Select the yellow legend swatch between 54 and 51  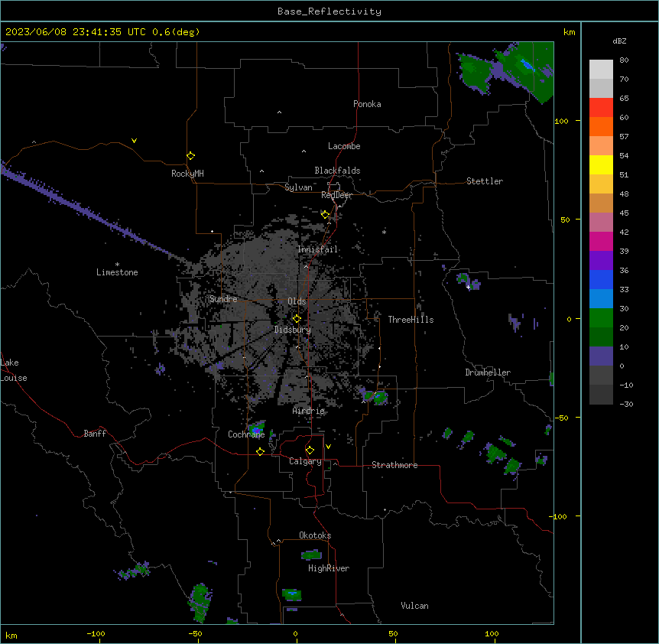tap(601, 164)
